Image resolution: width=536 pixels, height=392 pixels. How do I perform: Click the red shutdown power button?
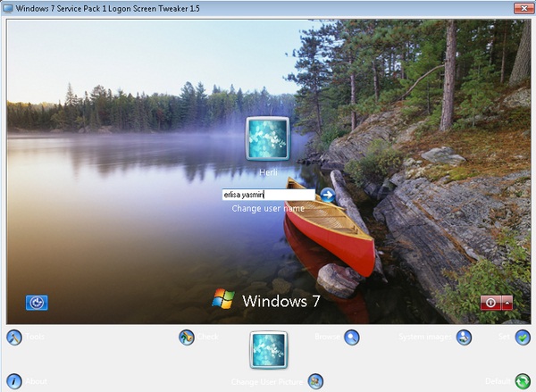(490, 303)
